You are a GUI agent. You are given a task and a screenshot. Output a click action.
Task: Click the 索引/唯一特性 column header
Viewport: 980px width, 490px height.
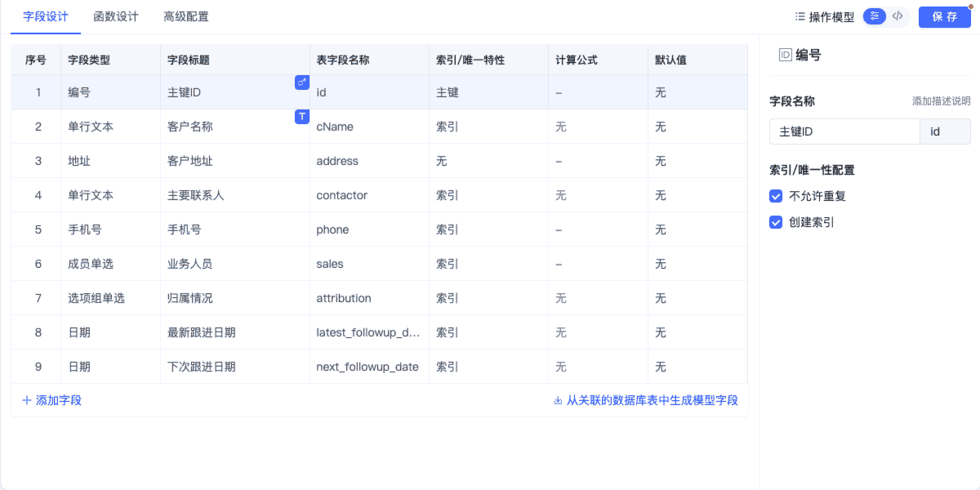coord(489,60)
